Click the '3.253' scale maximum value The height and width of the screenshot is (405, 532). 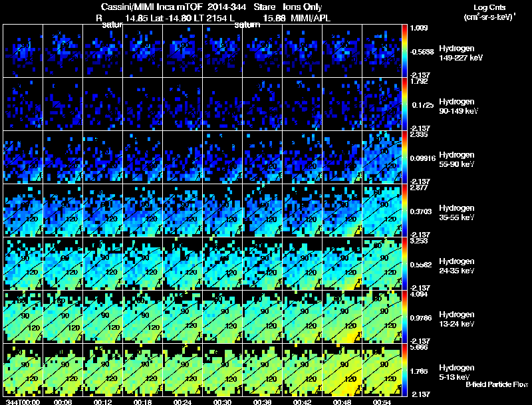tap(419, 241)
